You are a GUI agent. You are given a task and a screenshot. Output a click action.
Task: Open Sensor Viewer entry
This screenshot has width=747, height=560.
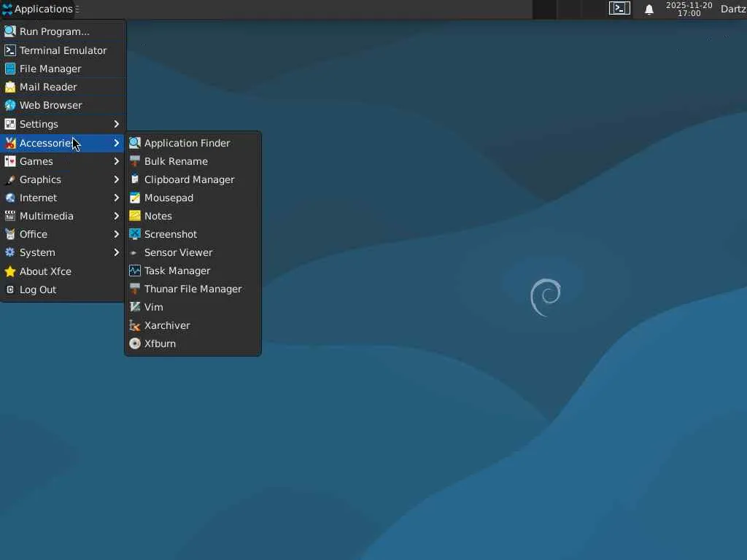coord(193,252)
